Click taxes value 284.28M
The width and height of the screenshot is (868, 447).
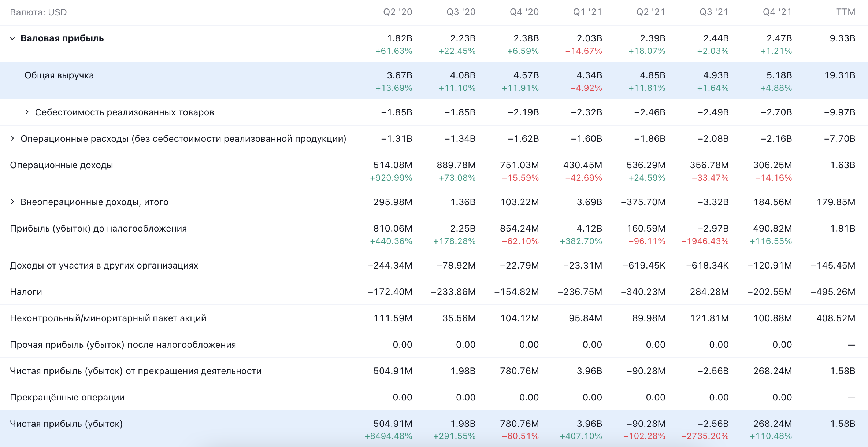click(709, 292)
